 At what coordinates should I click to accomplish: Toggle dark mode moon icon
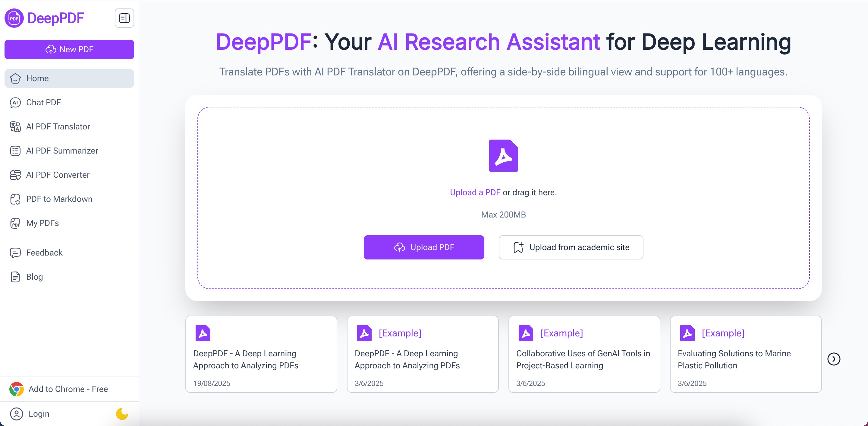click(122, 414)
